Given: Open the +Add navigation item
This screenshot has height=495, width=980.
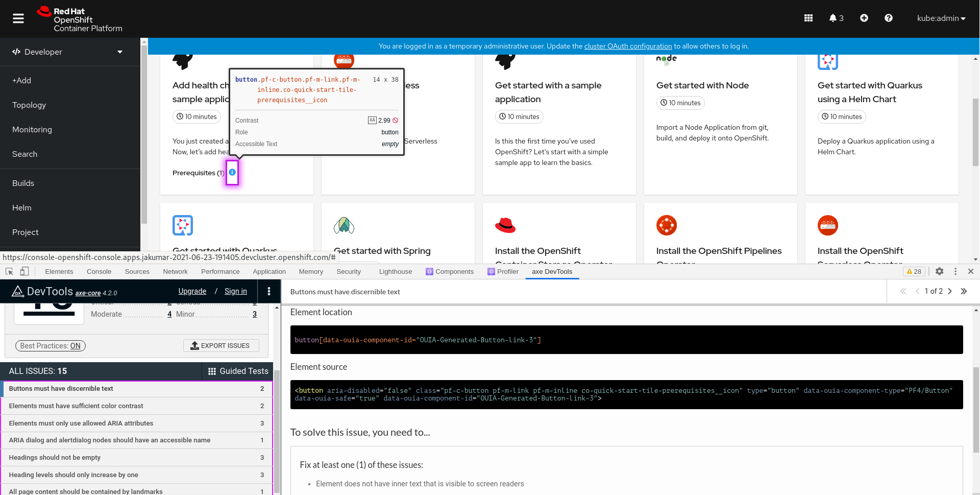Looking at the screenshot, I should [70, 80].
